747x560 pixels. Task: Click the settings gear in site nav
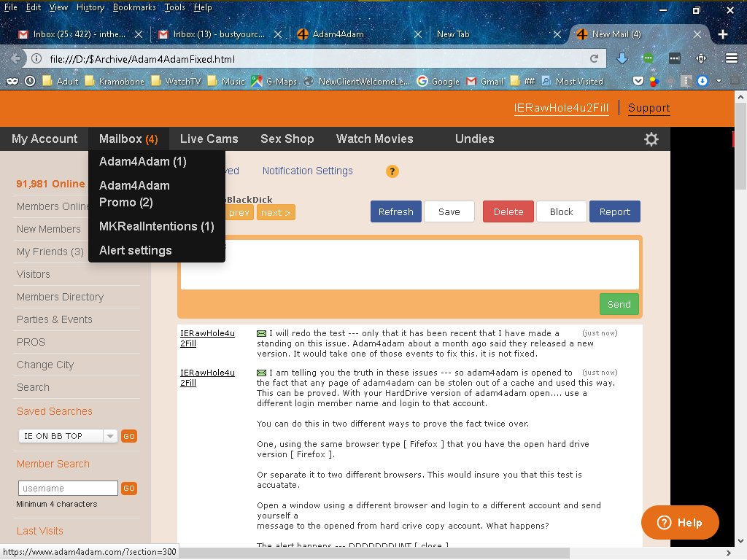(x=651, y=139)
